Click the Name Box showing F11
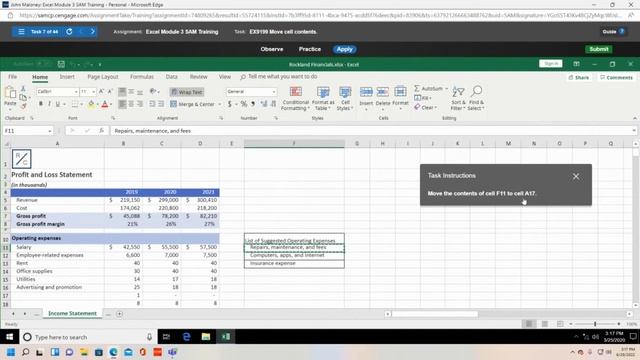Viewport: 640px width, 360px height. pyautogui.click(x=28, y=131)
